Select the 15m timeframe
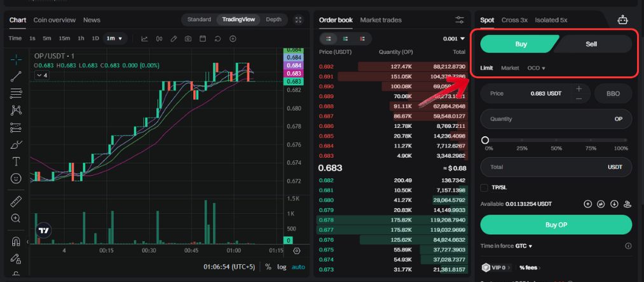Screen dimensions: 644x282 point(64,39)
